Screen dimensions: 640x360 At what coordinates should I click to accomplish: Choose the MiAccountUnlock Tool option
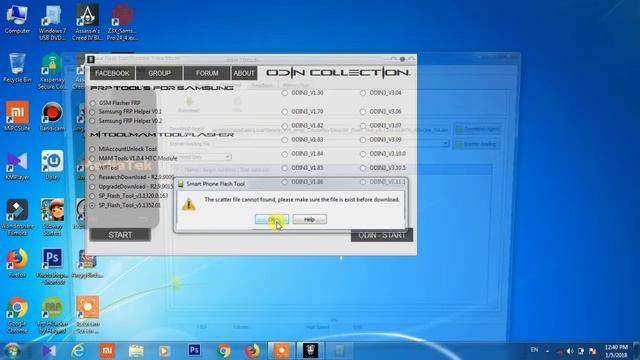93,149
